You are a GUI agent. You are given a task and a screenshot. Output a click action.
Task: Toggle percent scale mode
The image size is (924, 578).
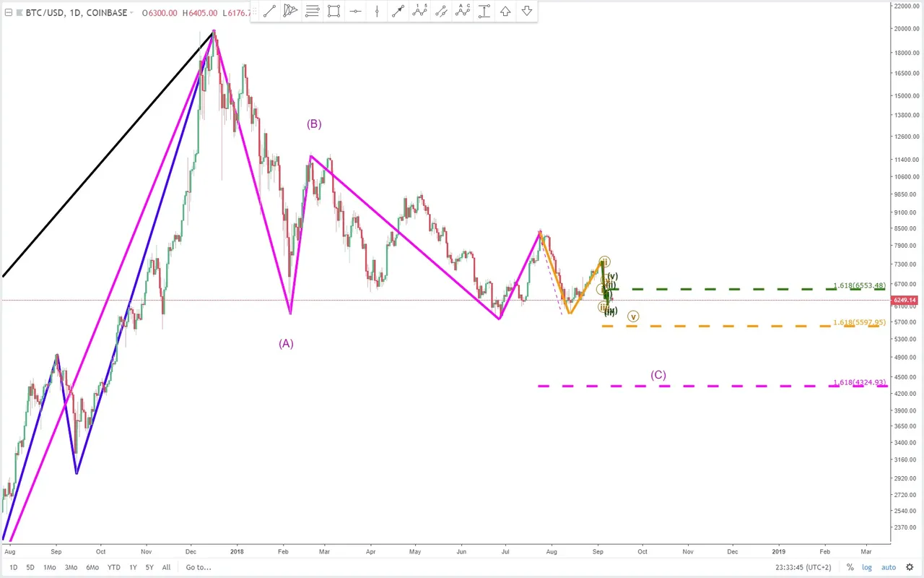click(x=850, y=567)
